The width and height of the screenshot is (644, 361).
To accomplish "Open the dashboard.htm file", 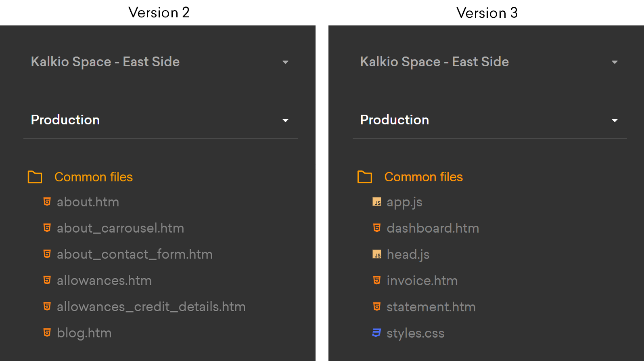I will coord(433,228).
